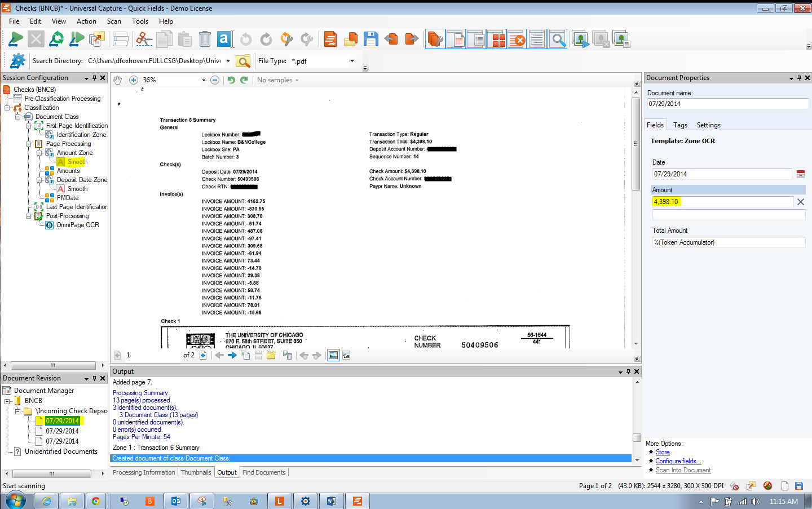Image resolution: width=812 pixels, height=509 pixels.
Task: Click the blue letter 'a' icon
Action: point(224,39)
